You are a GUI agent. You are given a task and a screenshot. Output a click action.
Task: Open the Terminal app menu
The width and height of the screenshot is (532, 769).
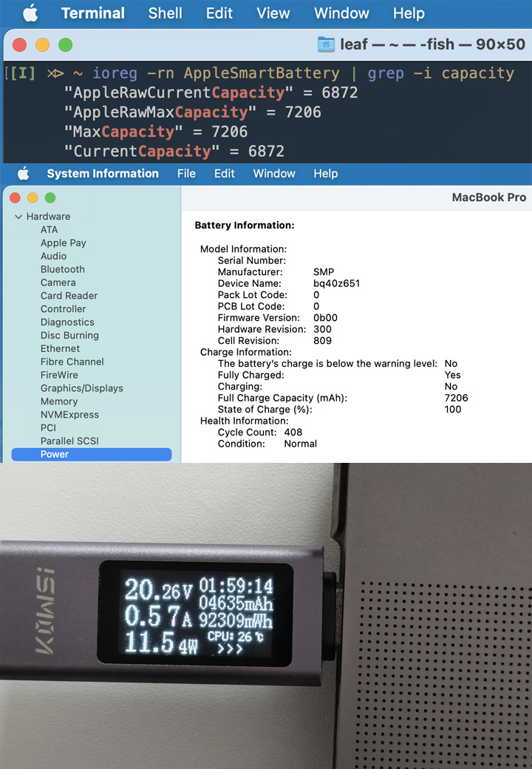(x=93, y=13)
